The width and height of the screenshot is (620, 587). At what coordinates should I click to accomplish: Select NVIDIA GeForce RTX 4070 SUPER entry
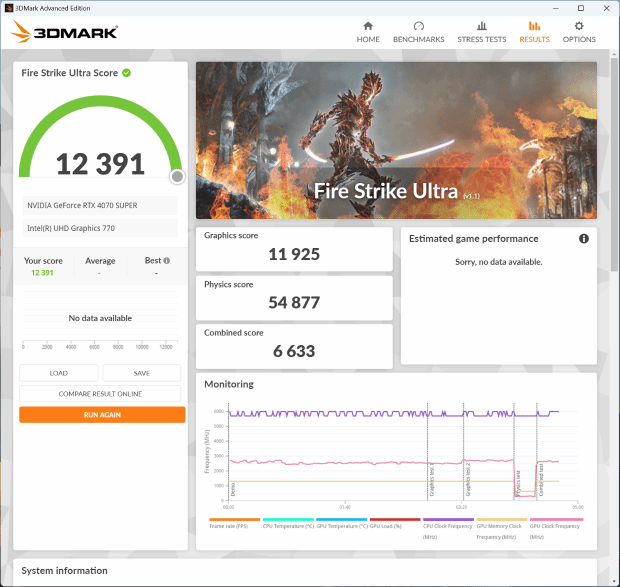pyautogui.click(x=100, y=205)
